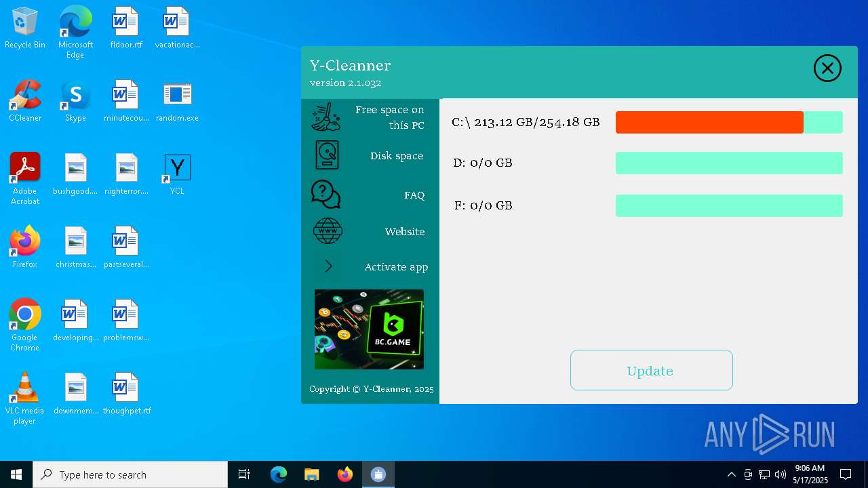Click the broom cleaning icon in Y-Cleanner sidebar
This screenshot has width=868, height=488.
327,117
